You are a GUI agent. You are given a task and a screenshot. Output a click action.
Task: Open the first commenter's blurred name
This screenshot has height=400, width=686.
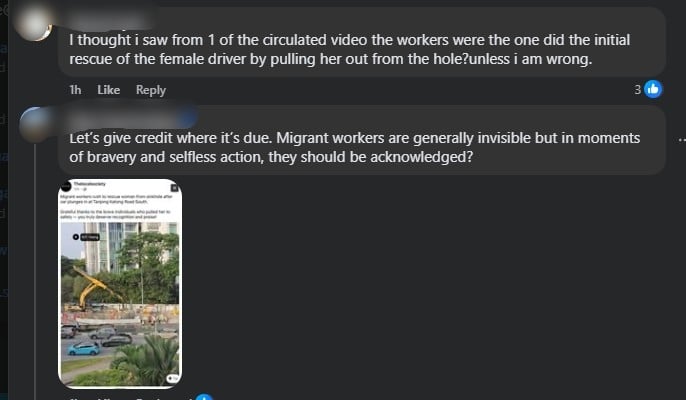click(107, 20)
